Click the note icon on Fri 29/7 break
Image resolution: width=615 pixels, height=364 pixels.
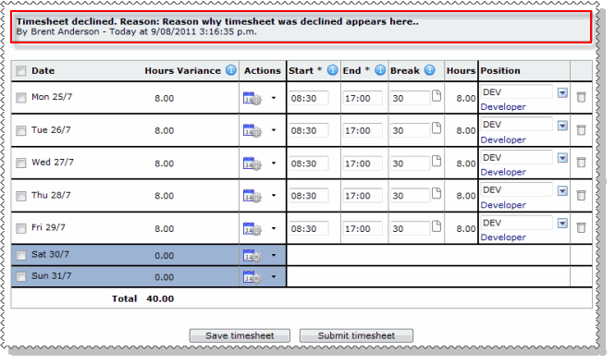point(437,225)
